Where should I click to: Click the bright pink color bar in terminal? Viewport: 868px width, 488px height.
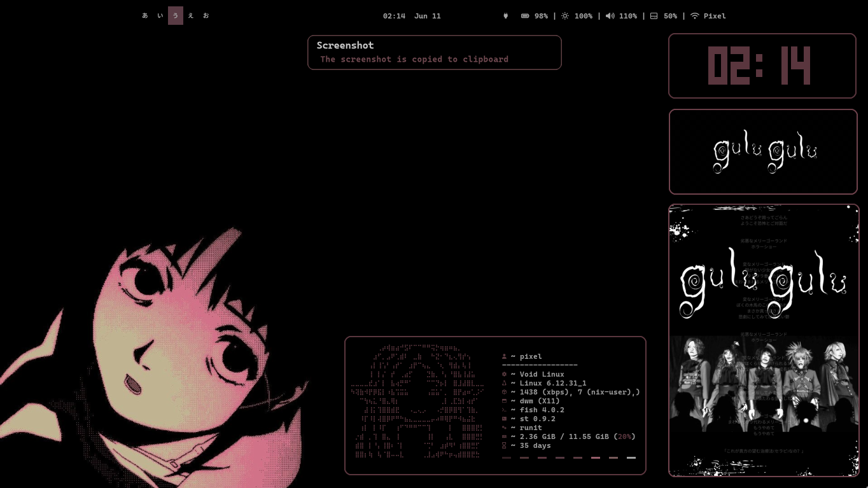coord(596,457)
